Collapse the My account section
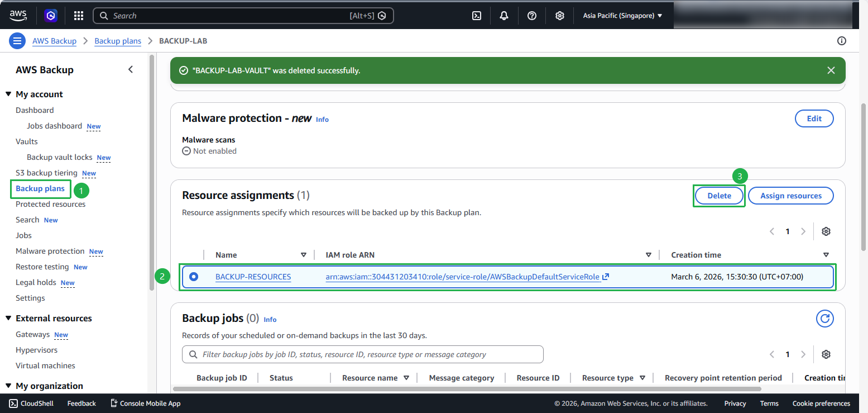This screenshot has height=413, width=868. click(x=8, y=94)
